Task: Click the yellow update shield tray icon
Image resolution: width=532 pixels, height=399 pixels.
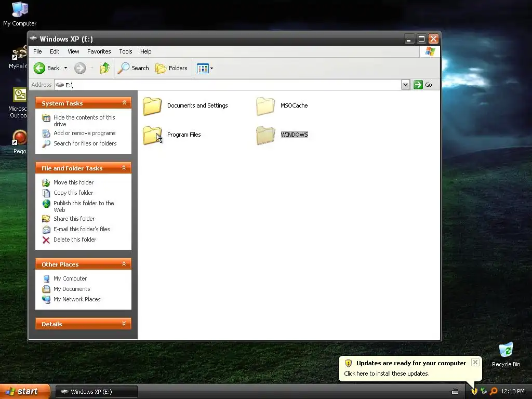Action: [x=474, y=391]
